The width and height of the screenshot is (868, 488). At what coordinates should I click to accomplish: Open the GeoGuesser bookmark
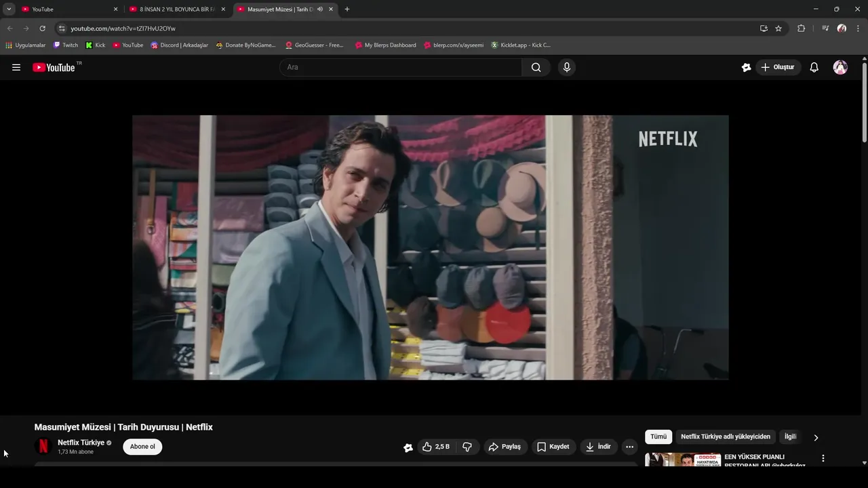(x=315, y=45)
